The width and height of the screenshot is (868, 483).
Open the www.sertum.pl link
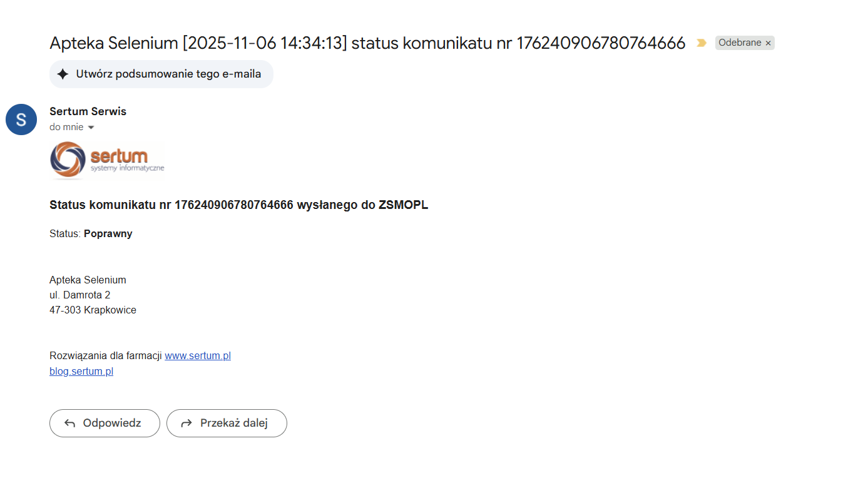click(198, 355)
